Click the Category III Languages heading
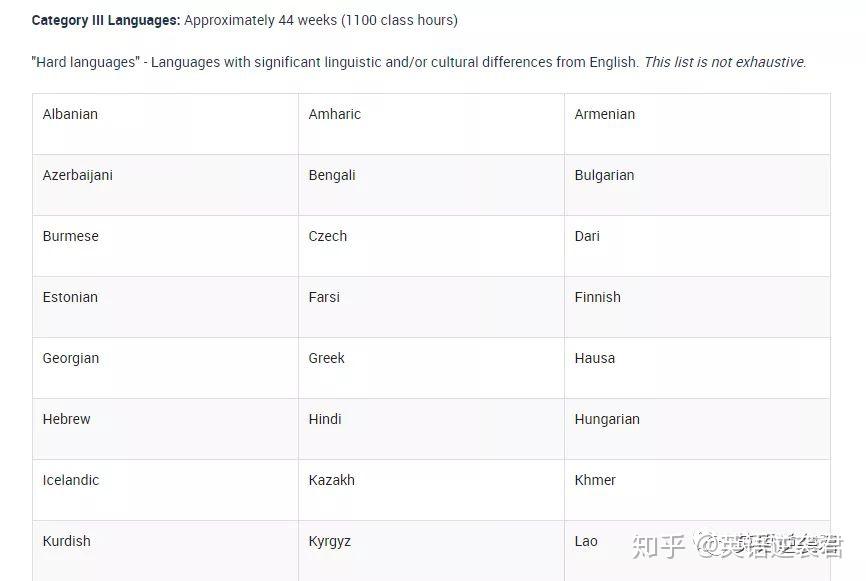This screenshot has height=581, width=866. pos(106,20)
